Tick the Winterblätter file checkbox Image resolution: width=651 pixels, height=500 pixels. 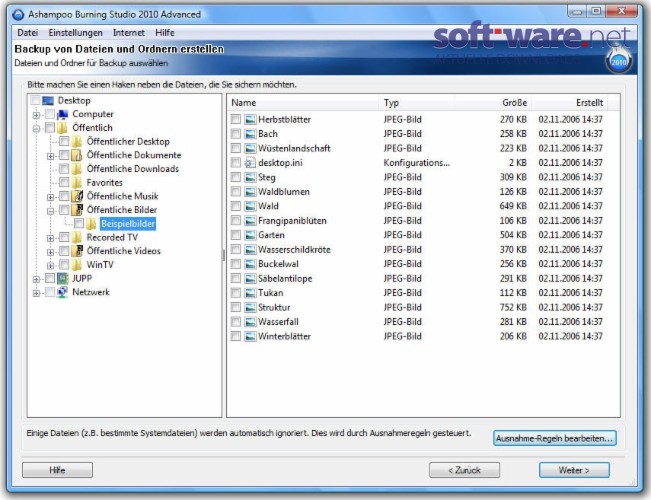[x=236, y=336]
